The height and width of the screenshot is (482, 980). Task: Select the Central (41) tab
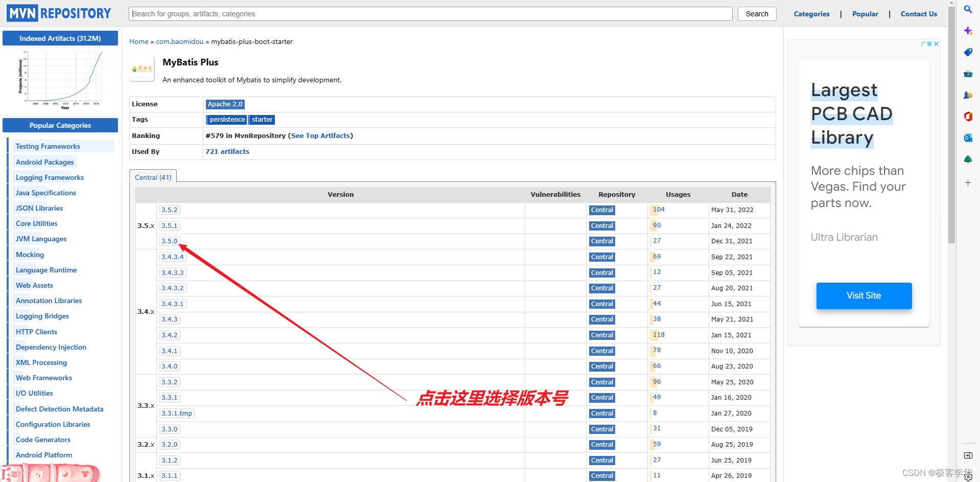[153, 177]
